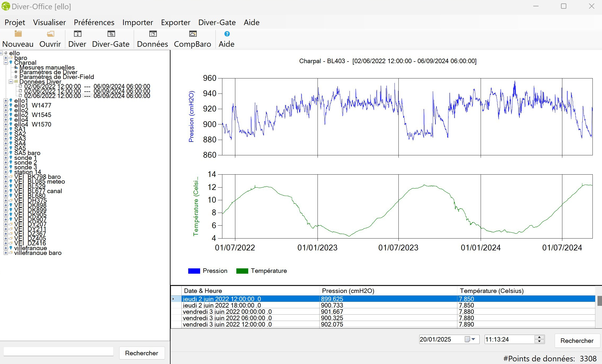
Task: Open the date picker dropdown arrow
Action: coord(473,339)
